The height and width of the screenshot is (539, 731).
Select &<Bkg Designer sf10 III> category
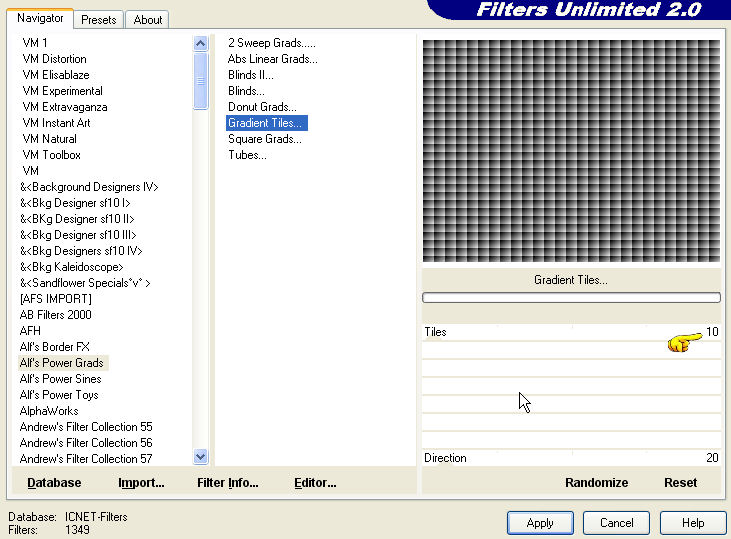point(78,235)
